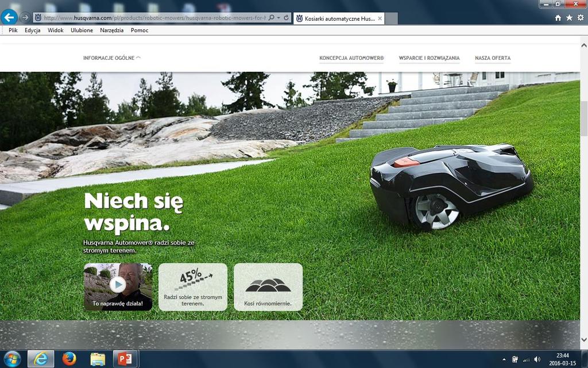Open File Explorer folder in taskbar
The image size is (588, 368).
click(98, 359)
